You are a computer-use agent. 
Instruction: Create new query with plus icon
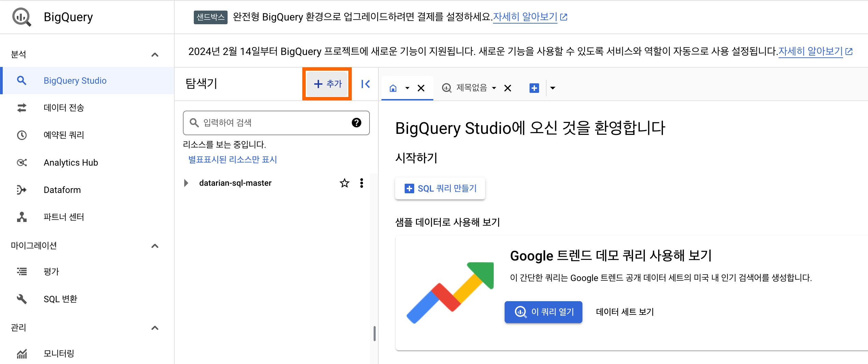point(534,88)
